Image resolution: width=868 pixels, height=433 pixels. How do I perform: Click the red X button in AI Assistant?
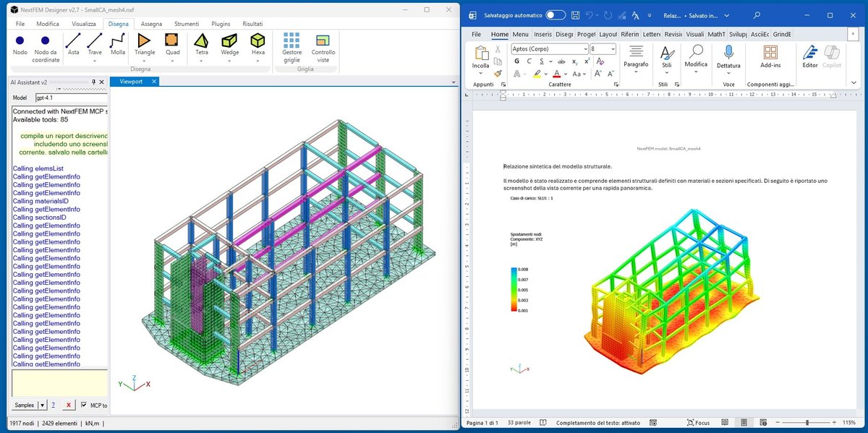69,406
